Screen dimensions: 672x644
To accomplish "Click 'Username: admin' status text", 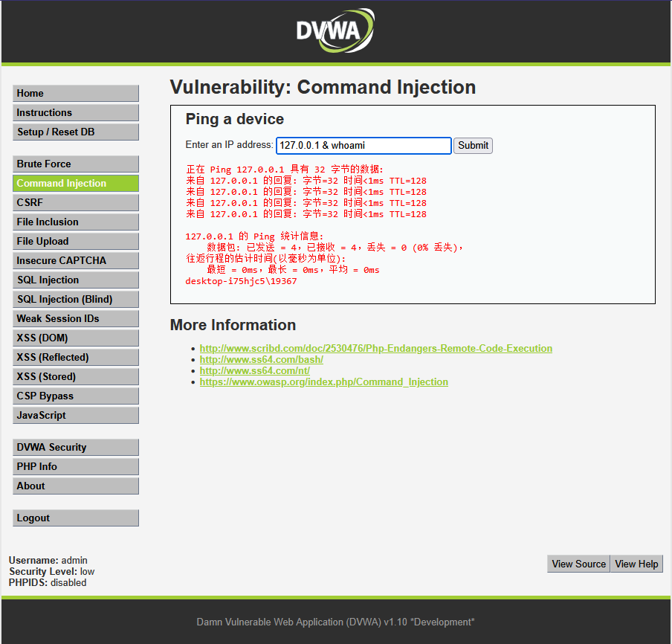I will 48,561.
